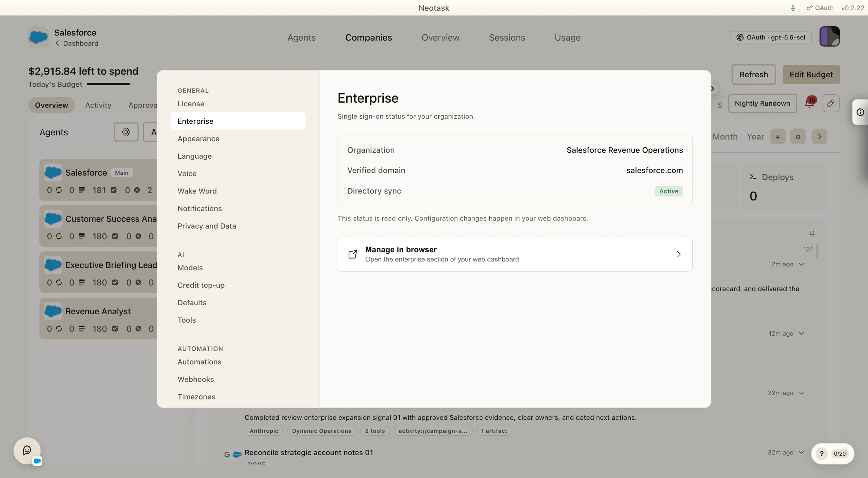This screenshot has width=868, height=478.
Task: Click the Deploys terminal icon
Action: [x=753, y=177]
